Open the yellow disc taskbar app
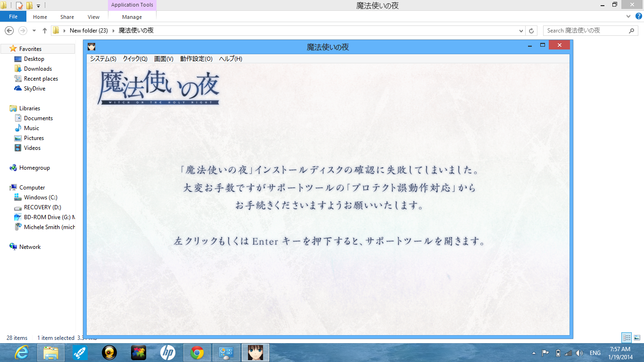The image size is (644, 362). 109,353
